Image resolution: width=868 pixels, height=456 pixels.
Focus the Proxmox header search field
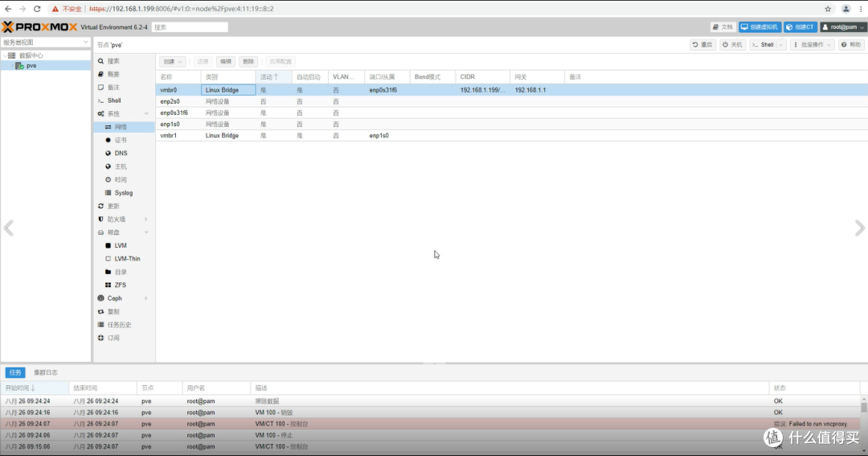[x=190, y=27]
